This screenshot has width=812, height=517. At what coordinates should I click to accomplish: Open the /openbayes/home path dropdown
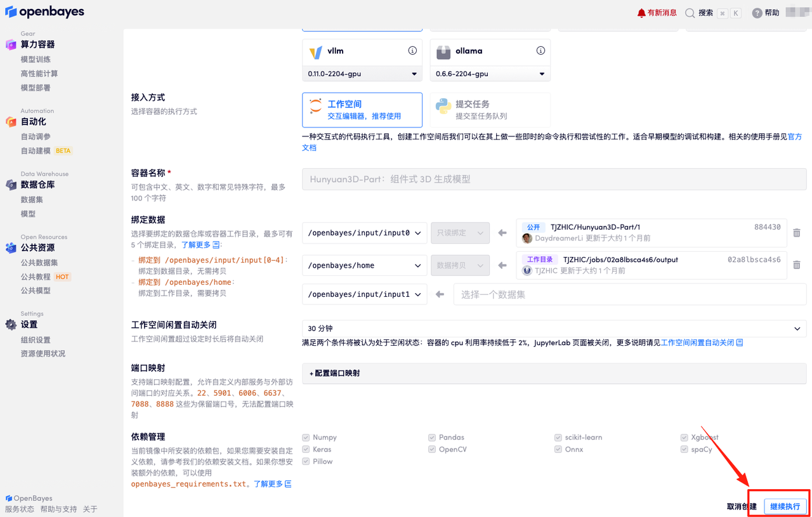364,265
